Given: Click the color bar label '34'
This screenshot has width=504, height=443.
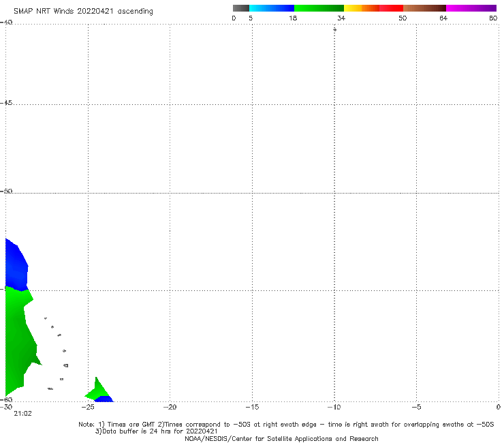Looking at the screenshot, I should (x=341, y=18).
